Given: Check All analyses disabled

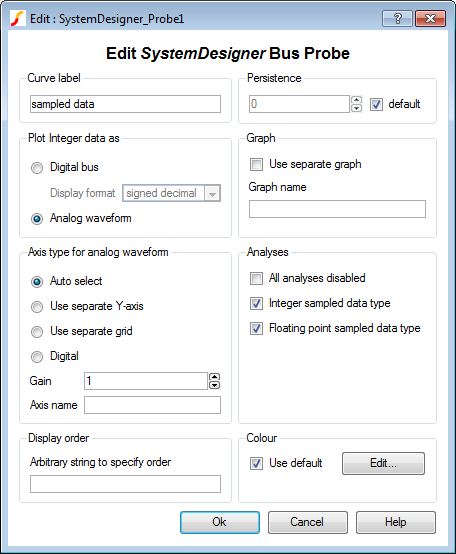Looking at the screenshot, I should coord(256,278).
